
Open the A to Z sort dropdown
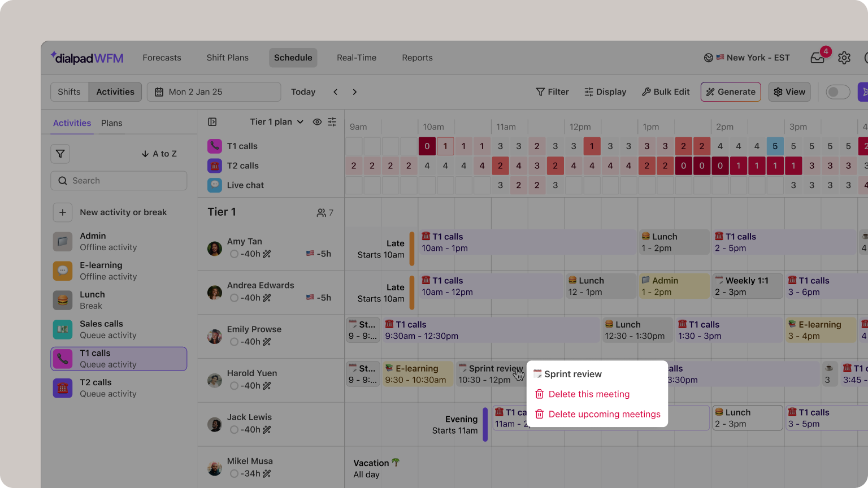coord(159,154)
